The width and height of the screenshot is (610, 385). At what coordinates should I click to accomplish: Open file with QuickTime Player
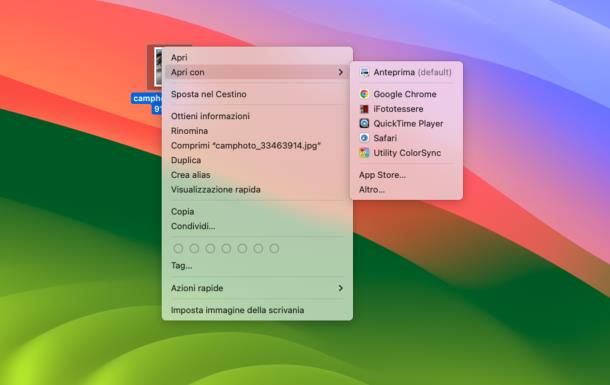pos(407,124)
